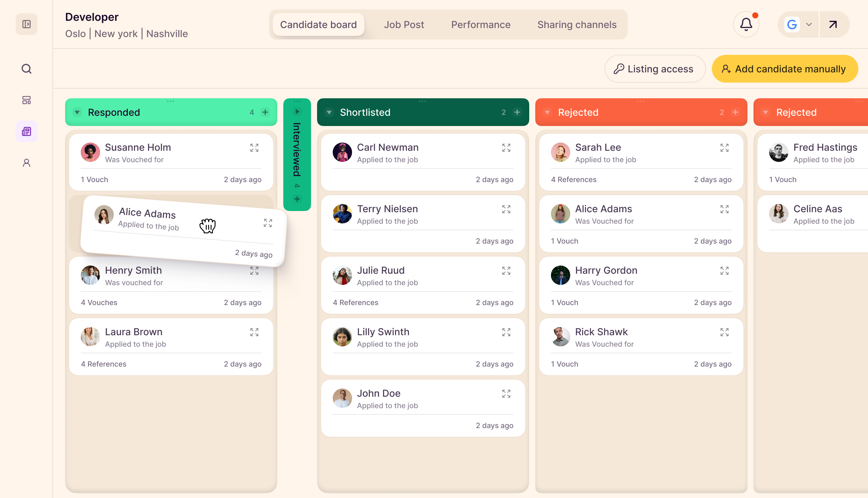Open Celine Aas' candidate card
This screenshot has height=498, width=868.
coord(812,224)
